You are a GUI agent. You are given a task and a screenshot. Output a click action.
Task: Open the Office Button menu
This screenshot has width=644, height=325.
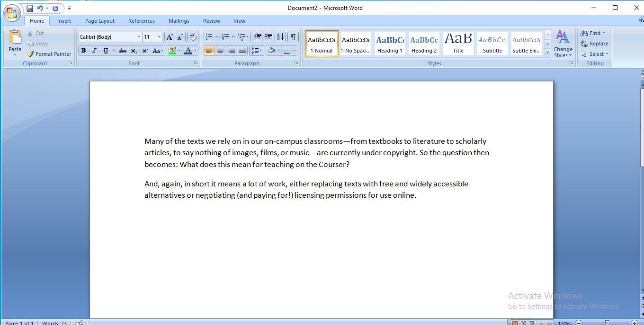click(x=12, y=13)
